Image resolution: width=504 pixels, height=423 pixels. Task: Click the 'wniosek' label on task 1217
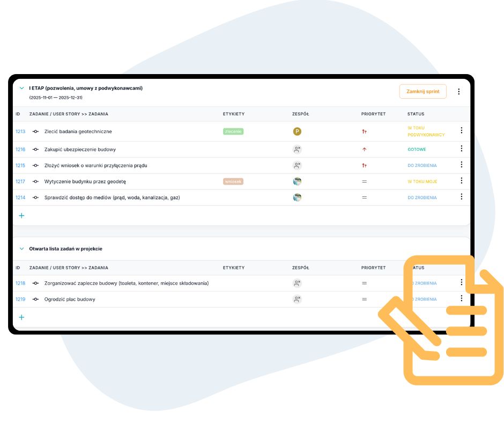233,181
